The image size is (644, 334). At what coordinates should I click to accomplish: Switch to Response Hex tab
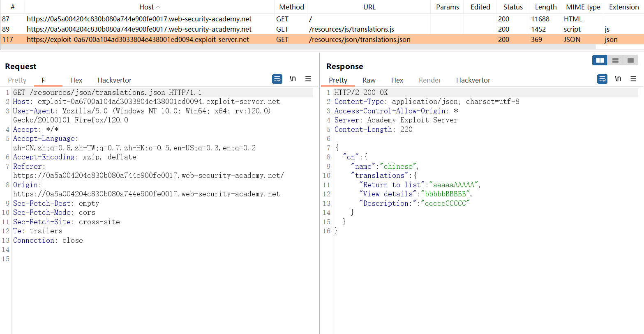click(x=397, y=80)
